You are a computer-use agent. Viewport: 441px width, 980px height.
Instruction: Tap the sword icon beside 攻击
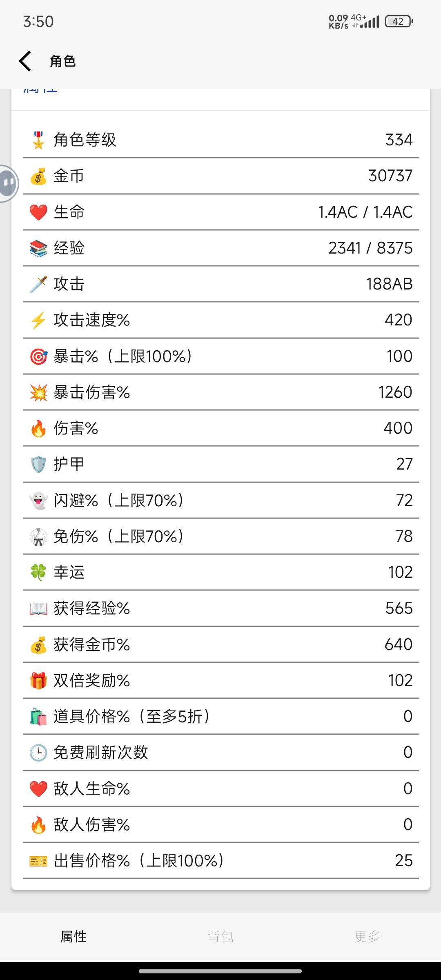tap(38, 284)
